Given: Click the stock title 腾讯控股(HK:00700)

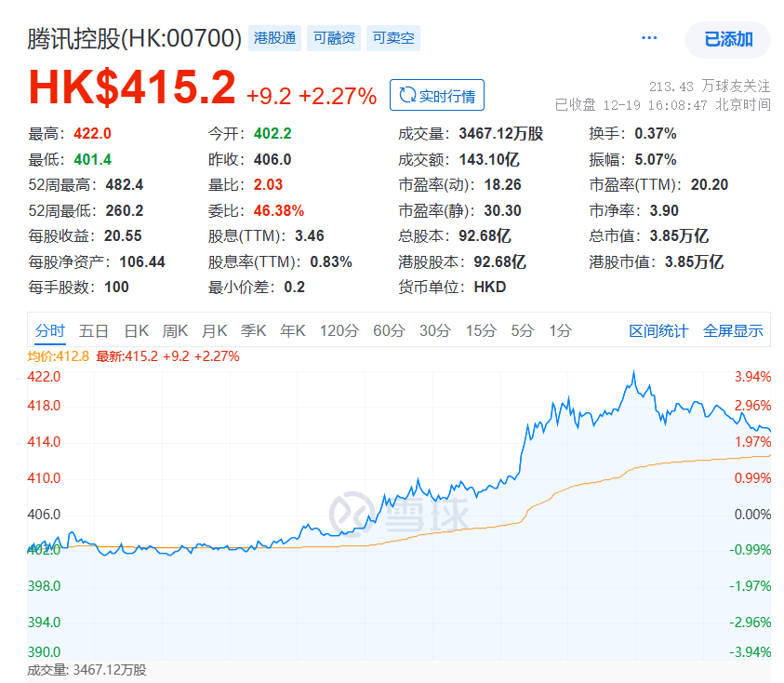Looking at the screenshot, I should pos(135,38).
